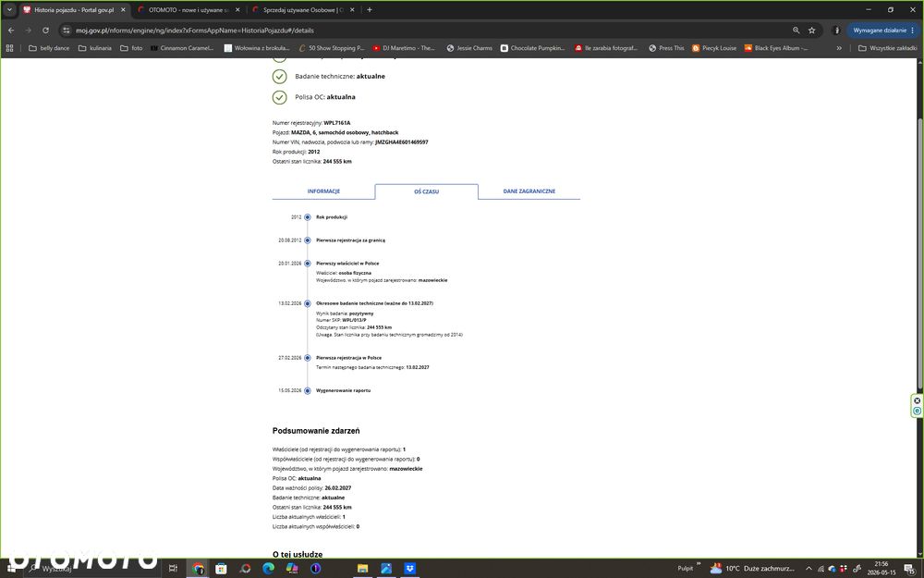Click the SKP number WPL/013/P
The image size is (924, 578).
point(354,320)
